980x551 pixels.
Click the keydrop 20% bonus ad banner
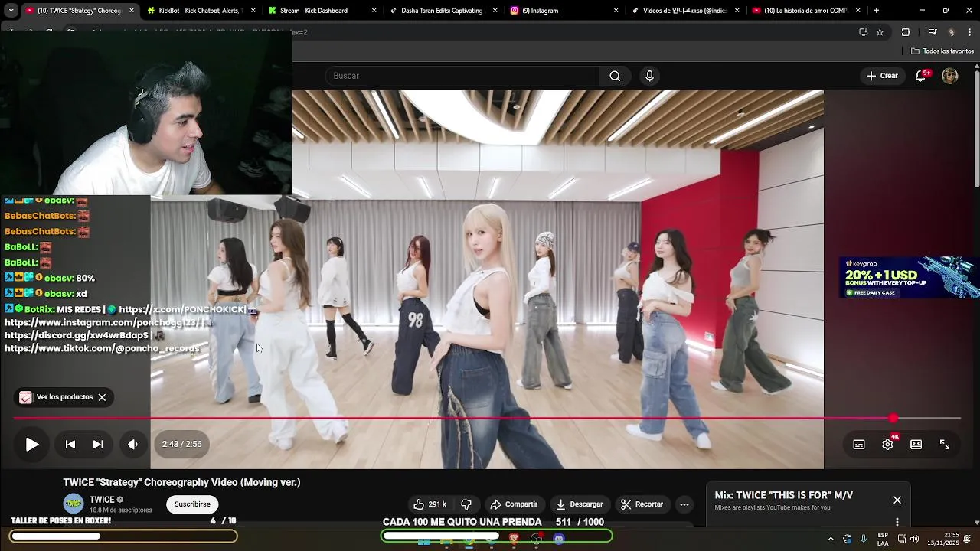click(909, 277)
